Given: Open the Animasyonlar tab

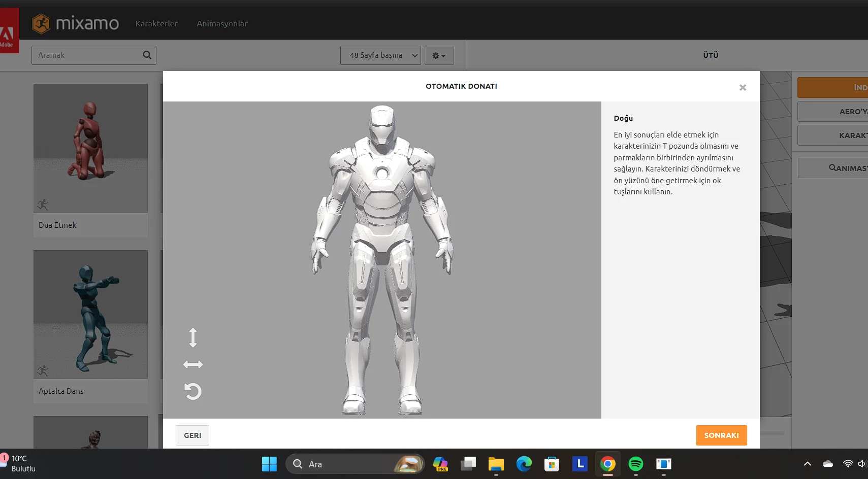Looking at the screenshot, I should pyautogui.click(x=222, y=23).
